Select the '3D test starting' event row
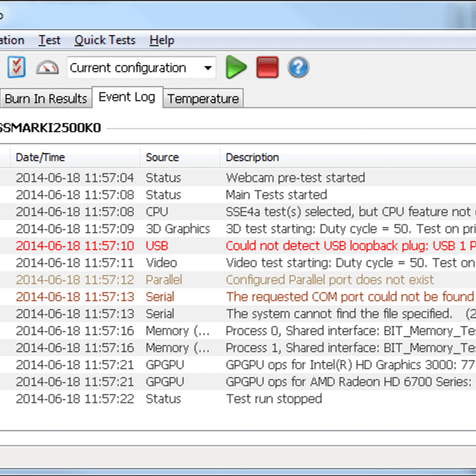The image size is (476, 476). (238, 228)
